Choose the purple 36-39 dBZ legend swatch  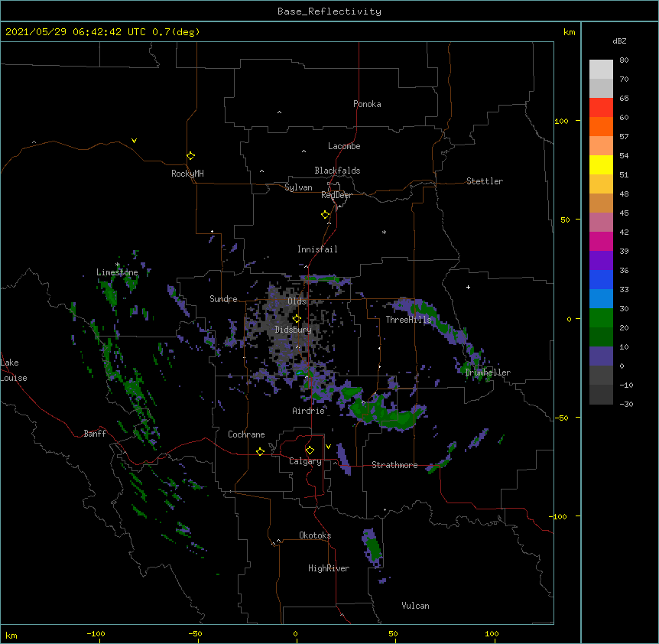[601, 261]
